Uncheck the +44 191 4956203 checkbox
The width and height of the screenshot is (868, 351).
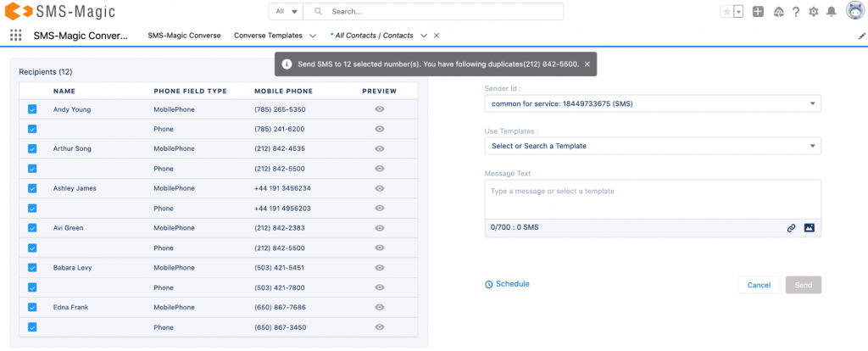tap(32, 209)
